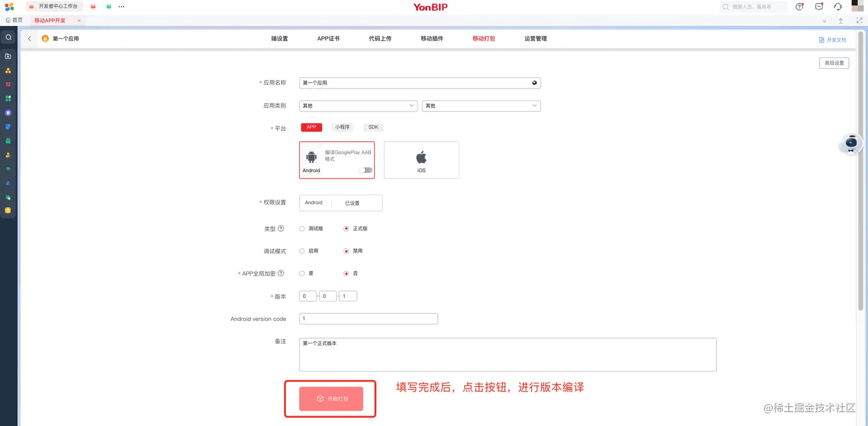Click the second version number field

point(328,296)
